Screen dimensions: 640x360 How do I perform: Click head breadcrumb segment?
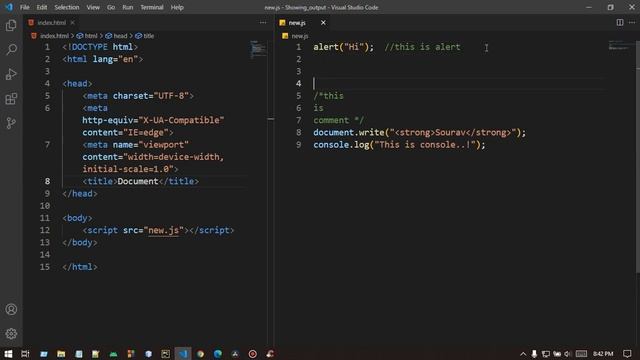tap(120, 36)
